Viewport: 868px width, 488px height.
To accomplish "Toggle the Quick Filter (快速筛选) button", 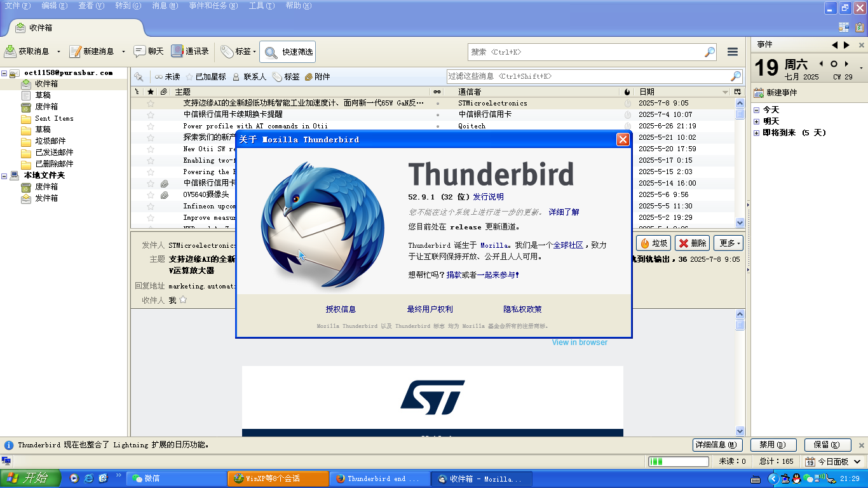I will tap(287, 52).
